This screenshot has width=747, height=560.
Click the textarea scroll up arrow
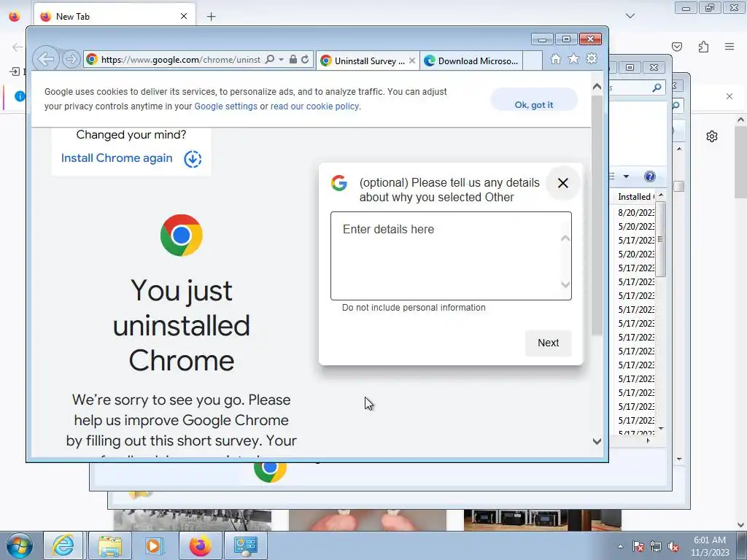tap(565, 238)
